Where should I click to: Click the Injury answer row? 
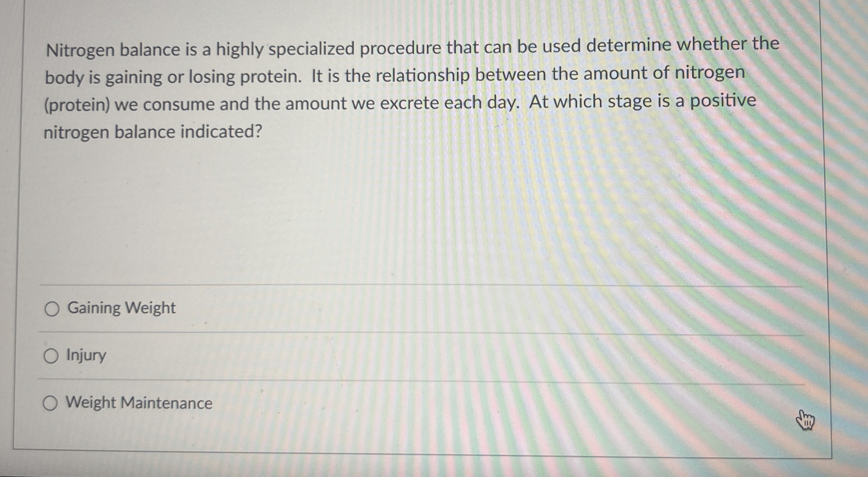pos(421,356)
